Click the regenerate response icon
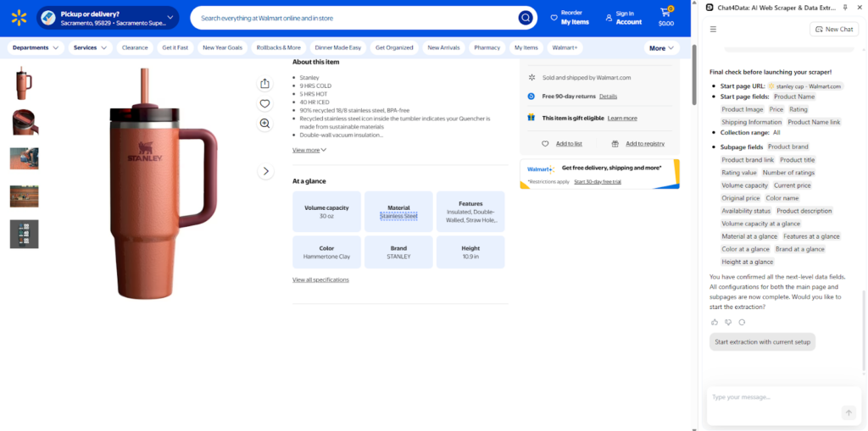This screenshot has width=868, height=431. point(742,322)
